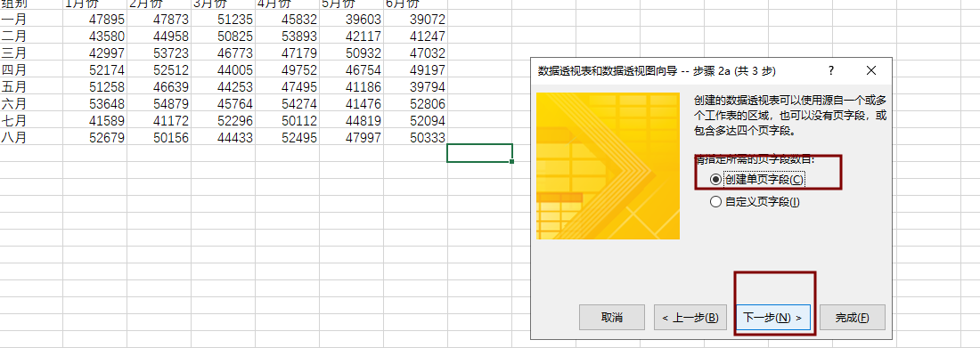The width and height of the screenshot is (980, 348).
Task: Click the 上一步(B) button
Action: pyautogui.click(x=690, y=318)
